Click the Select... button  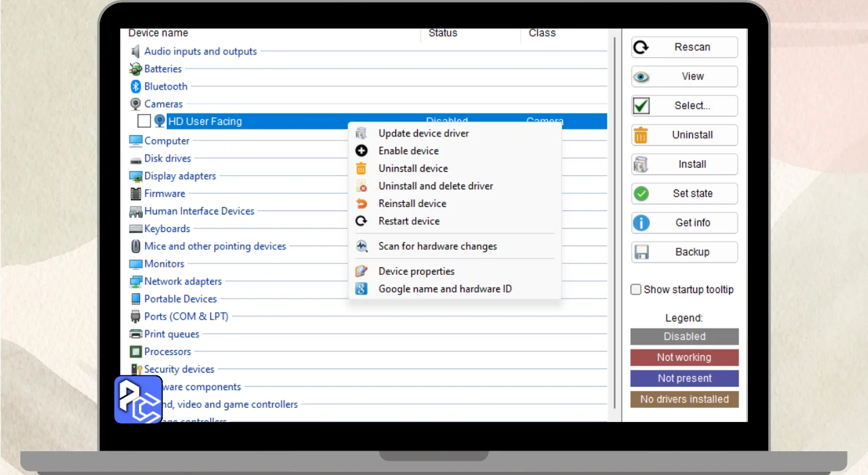click(x=684, y=105)
